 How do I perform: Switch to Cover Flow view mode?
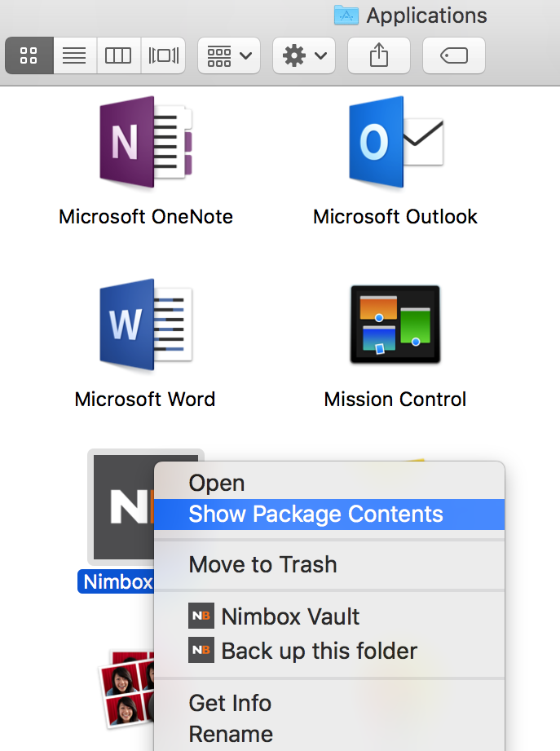coord(163,55)
